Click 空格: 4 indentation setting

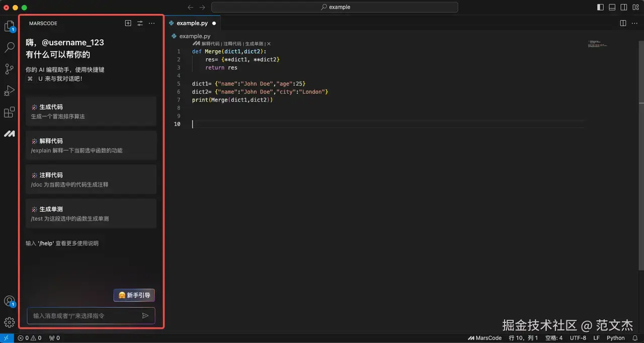click(x=554, y=338)
